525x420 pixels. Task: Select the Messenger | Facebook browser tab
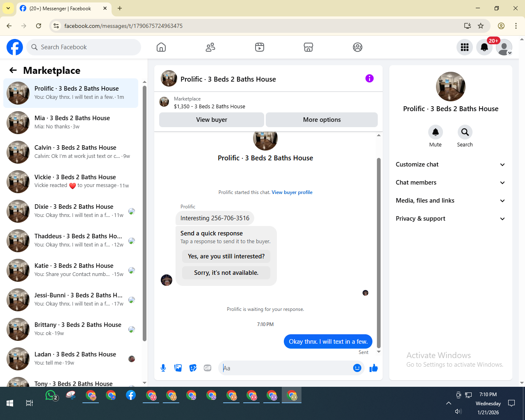point(64,8)
